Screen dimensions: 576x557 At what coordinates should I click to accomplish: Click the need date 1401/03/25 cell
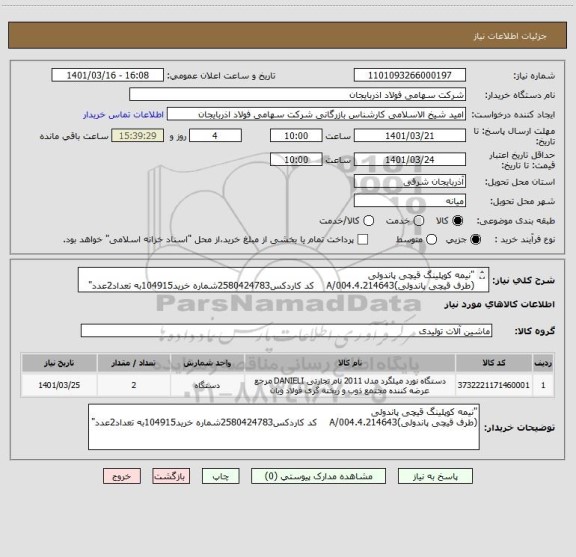click(x=59, y=385)
